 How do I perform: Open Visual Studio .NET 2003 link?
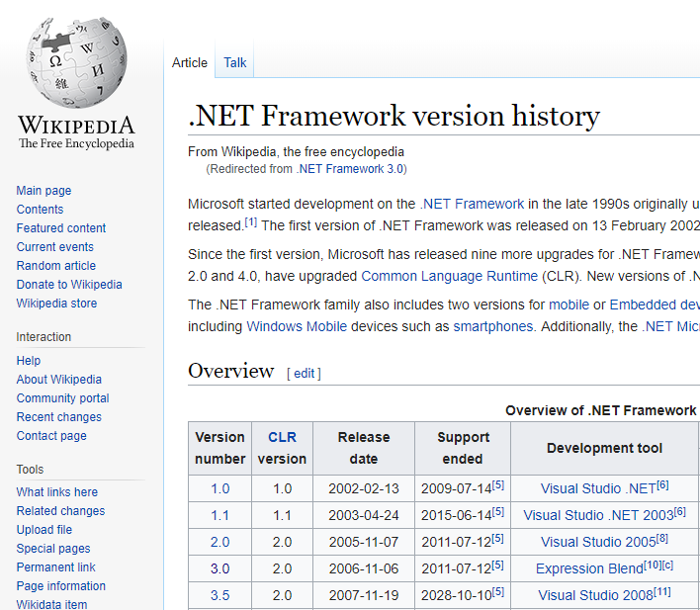click(x=598, y=515)
